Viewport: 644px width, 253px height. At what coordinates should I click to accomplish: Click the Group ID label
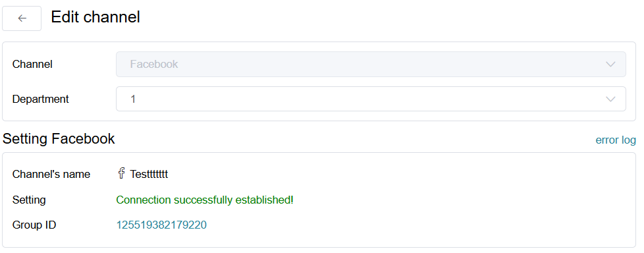[x=34, y=225]
